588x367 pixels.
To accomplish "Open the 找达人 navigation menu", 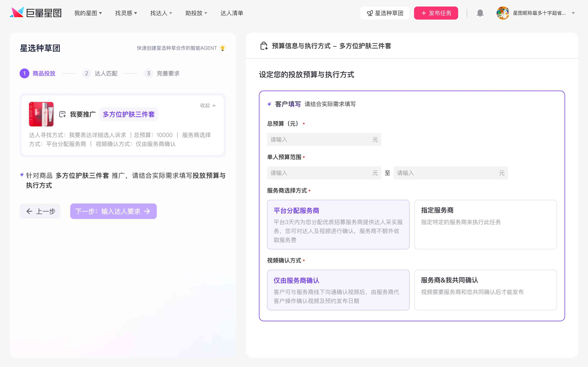I will tap(161, 13).
